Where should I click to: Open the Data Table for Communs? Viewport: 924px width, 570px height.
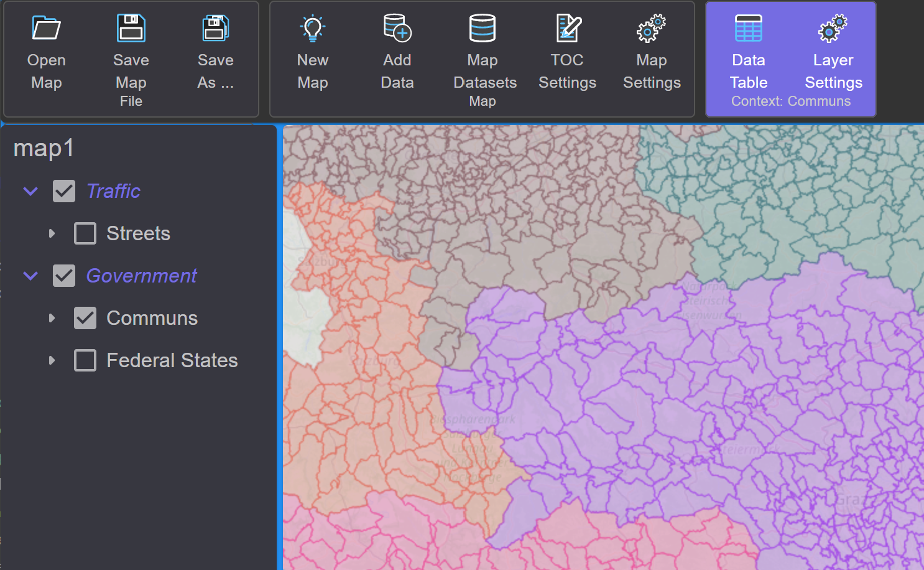749,28
